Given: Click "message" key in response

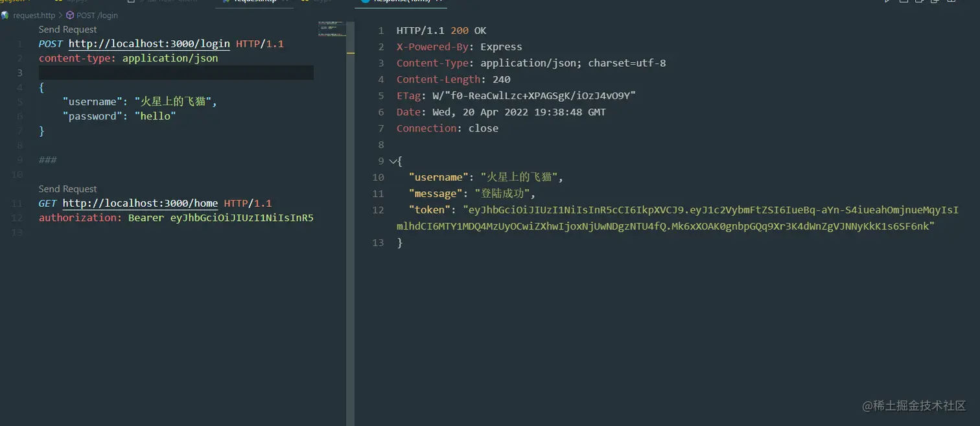Looking at the screenshot, I should pyautogui.click(x=436, y=193).
